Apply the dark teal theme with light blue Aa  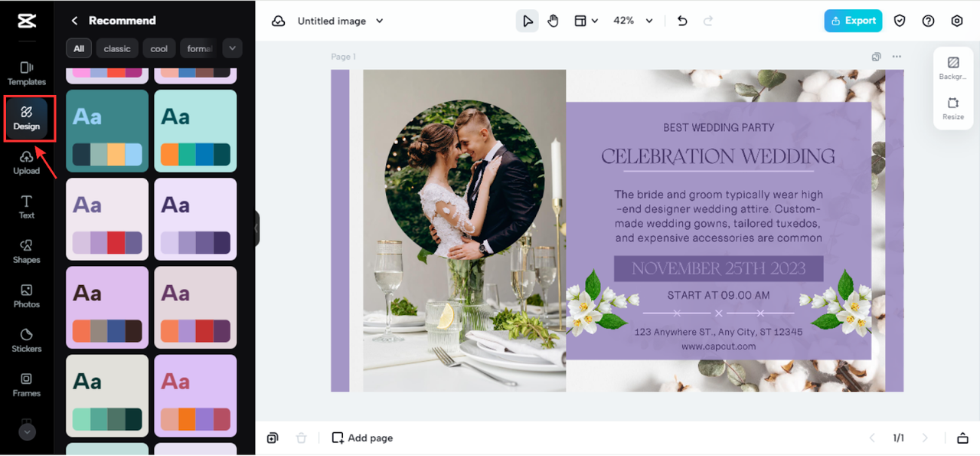coord(107,131)
